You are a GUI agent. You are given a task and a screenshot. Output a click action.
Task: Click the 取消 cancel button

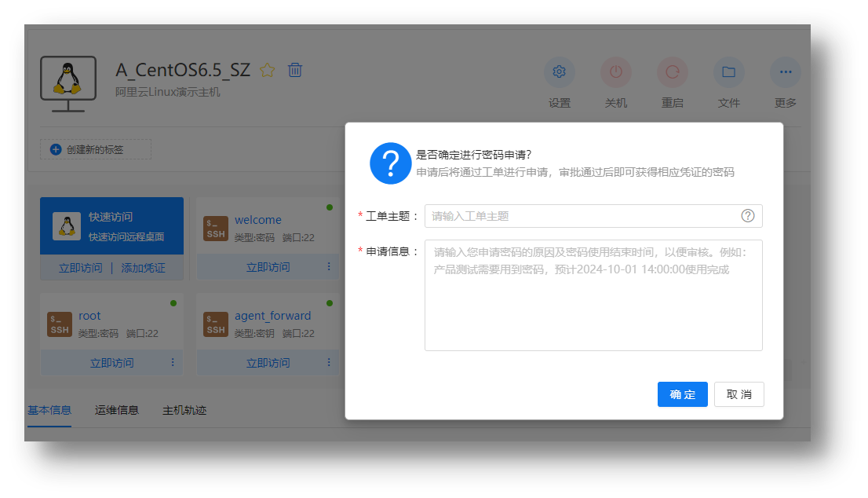pos(739,394)
